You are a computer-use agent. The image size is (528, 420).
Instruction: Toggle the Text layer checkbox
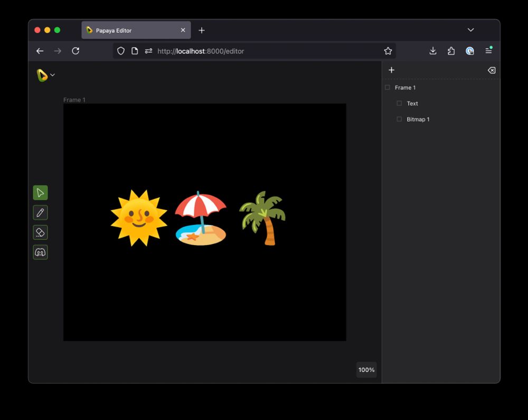coord(399,104)
